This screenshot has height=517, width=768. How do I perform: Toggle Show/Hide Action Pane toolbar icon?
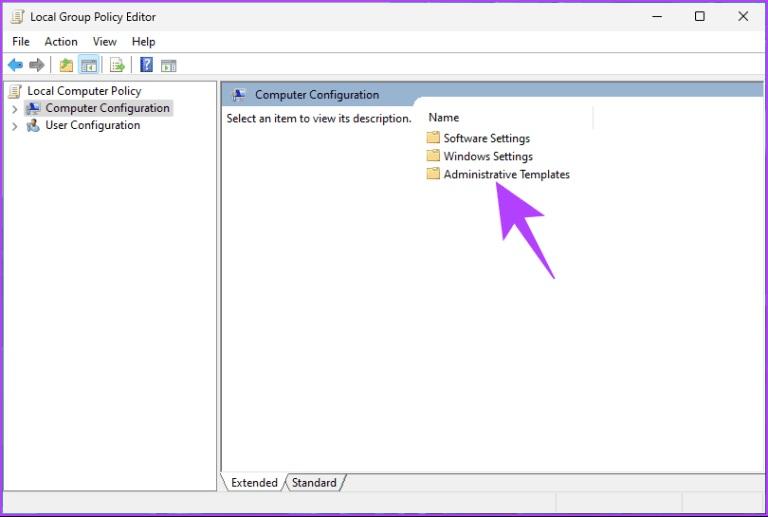(168, 65)
